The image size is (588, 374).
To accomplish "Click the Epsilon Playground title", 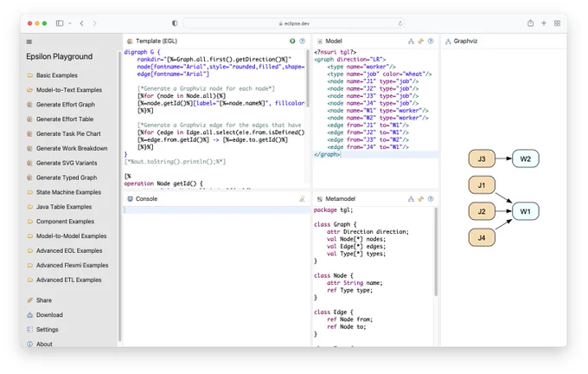I will point(60,56).
